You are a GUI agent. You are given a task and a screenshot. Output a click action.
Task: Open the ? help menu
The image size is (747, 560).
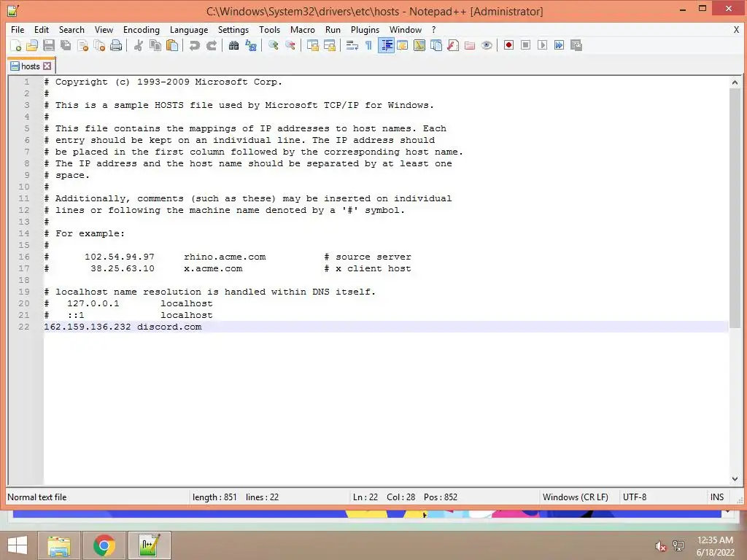433,29
